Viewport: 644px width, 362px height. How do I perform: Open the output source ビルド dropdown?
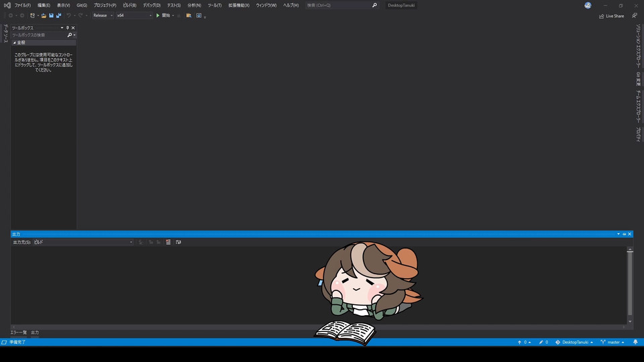click(x=83, y=242)
